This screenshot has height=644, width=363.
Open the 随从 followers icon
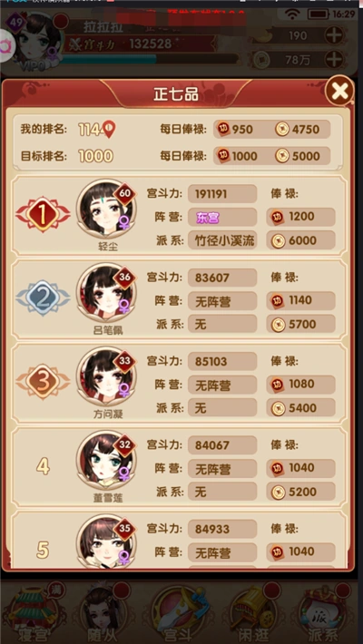click(103, 612)
